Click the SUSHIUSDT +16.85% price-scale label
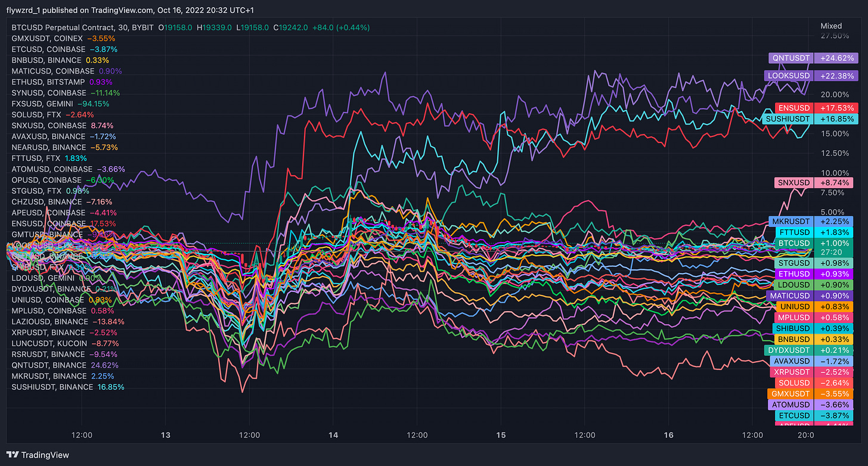The image size is (868, 466). (x=810, y=119)
